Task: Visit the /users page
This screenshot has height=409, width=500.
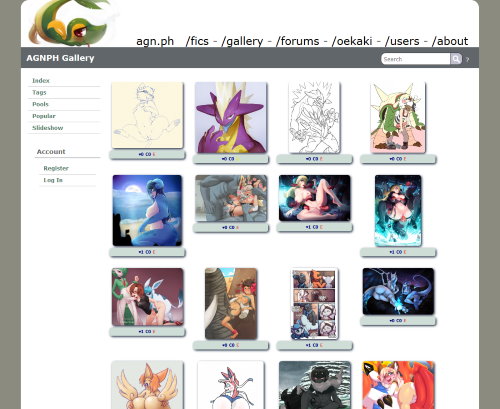Action: (402, 41)
